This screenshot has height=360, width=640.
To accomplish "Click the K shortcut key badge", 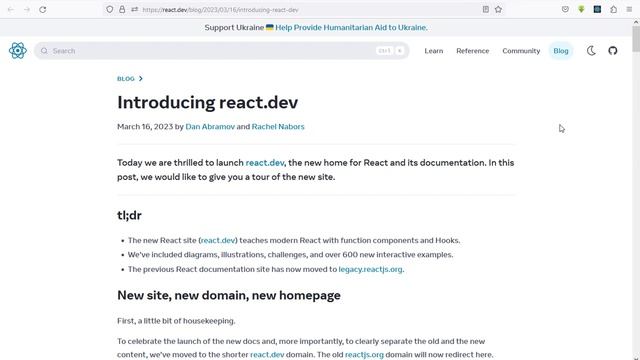I will click(x=400, y=51).
